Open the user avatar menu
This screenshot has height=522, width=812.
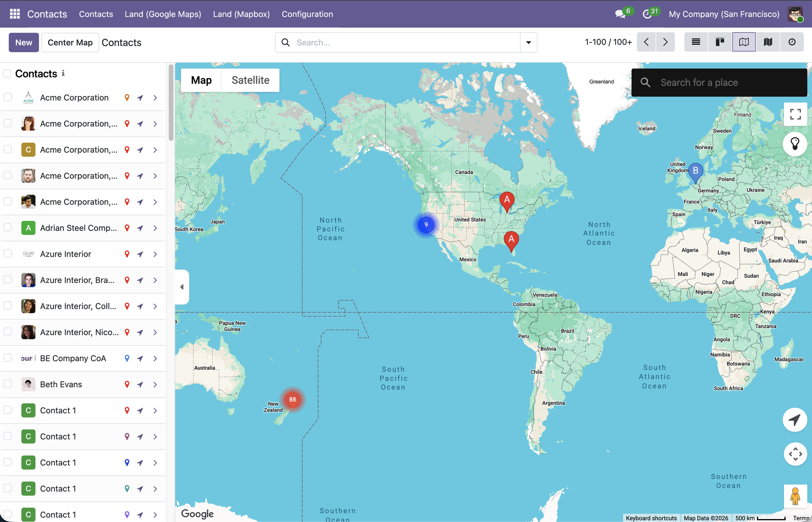click(795, 14)
